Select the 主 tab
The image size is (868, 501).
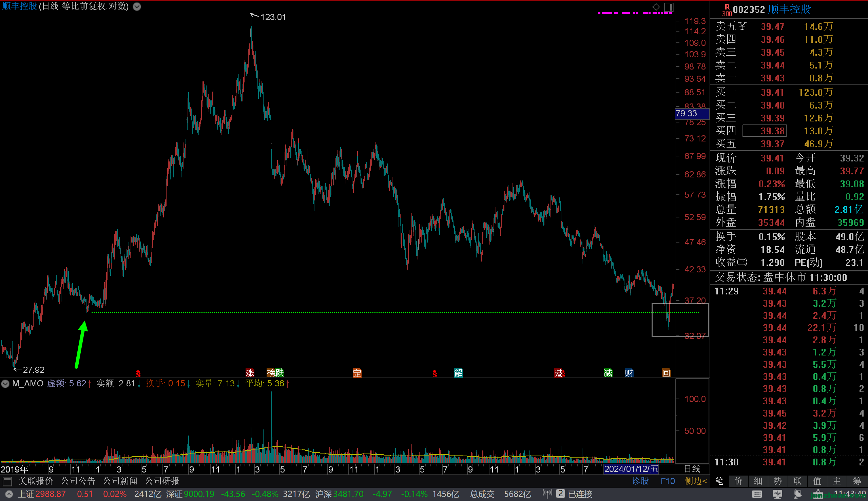[x=837, y=481]
